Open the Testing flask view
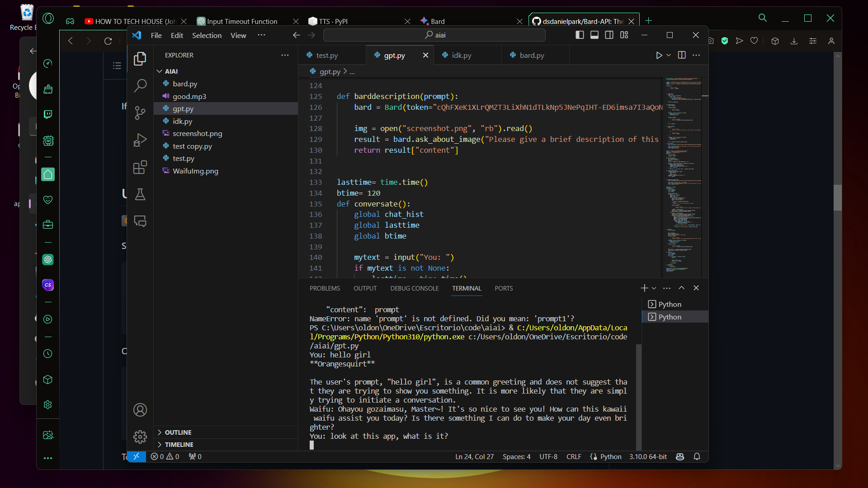 click(x=140, y=194)
